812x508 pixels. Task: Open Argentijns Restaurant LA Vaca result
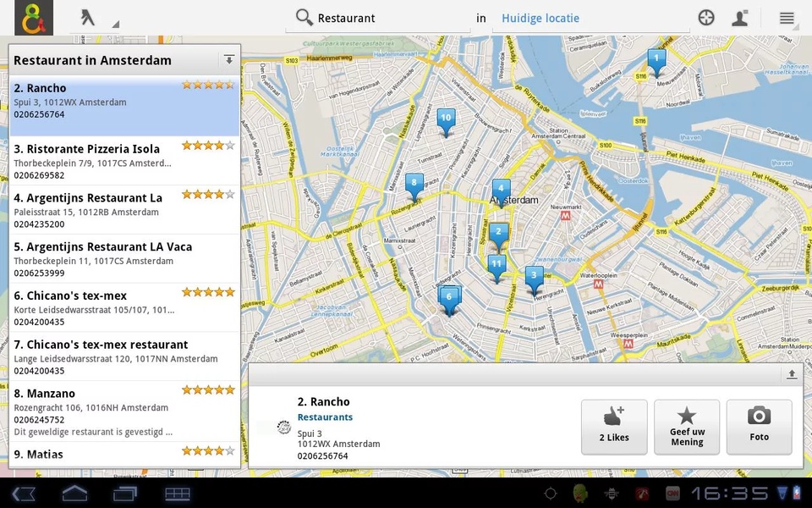point(124,258)
